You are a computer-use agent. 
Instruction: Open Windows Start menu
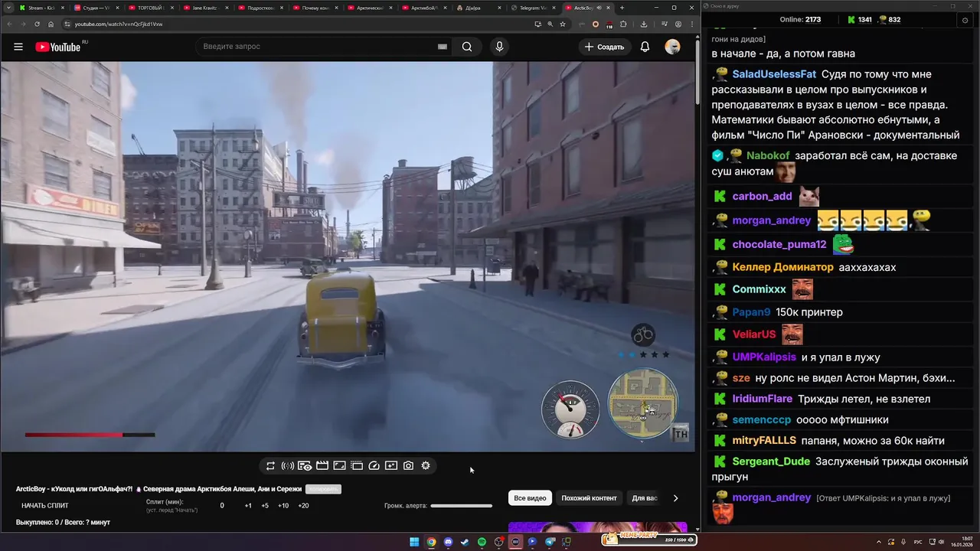[x=414, y=542]
